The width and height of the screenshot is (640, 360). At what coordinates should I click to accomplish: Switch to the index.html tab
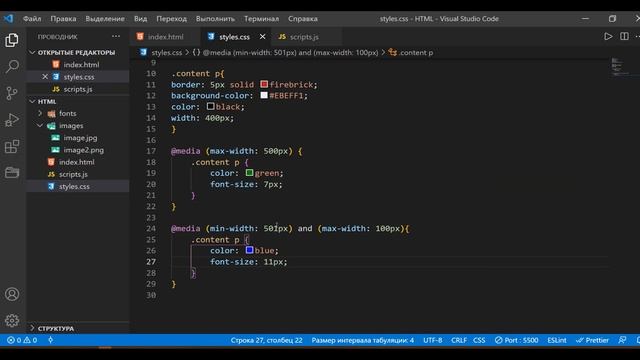tap(165, 37)
